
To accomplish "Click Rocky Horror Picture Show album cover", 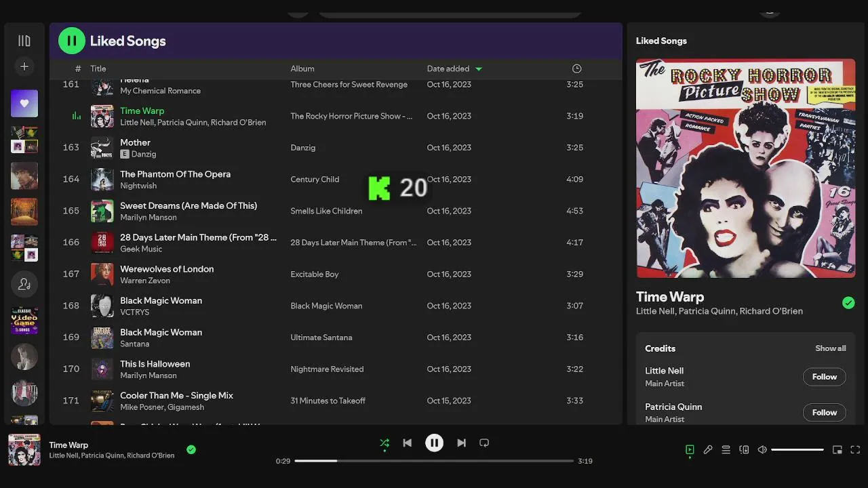I will point(746,168).
